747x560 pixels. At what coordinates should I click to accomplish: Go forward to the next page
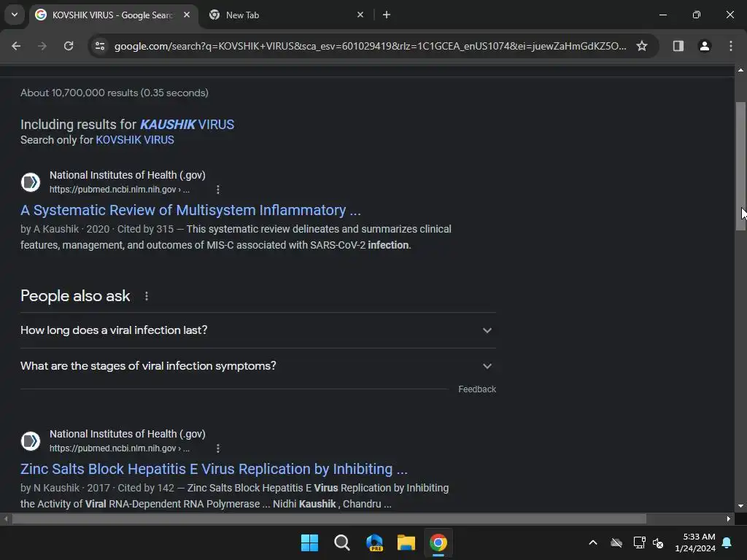coord(42,46)
